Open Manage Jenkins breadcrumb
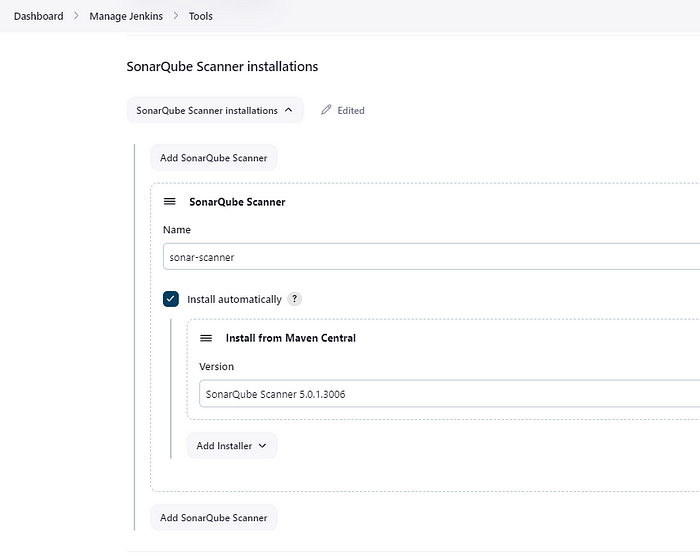This screenshot has width=700, height=556. [x=126, y=16]
